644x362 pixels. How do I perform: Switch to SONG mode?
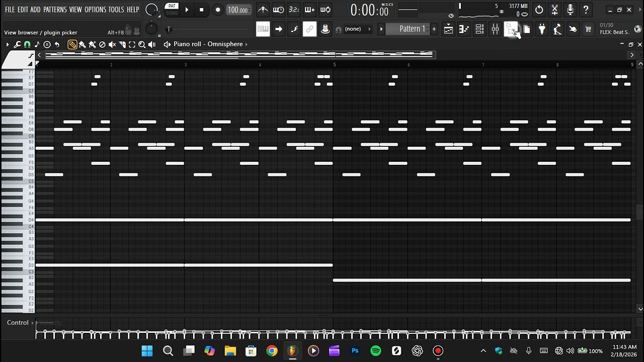tap(172, 13)
